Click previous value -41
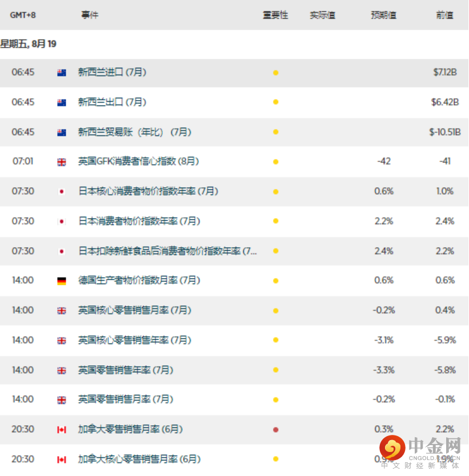Viewport: 469px width, 476px height. pyautogui.click(x=445, y=161)
